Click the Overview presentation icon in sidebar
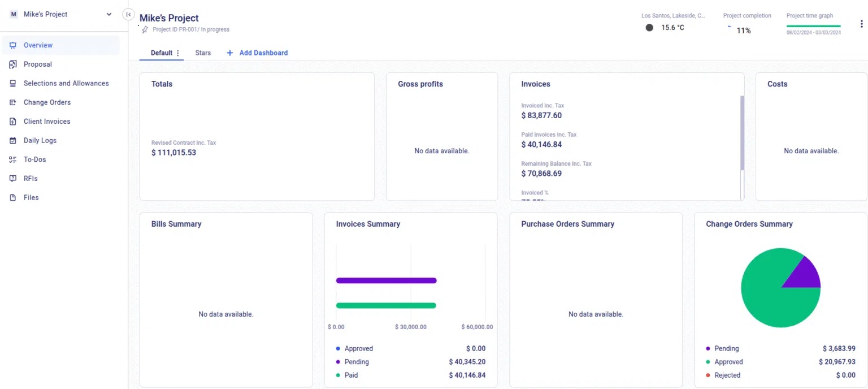This screenshot has height=389, width=868. click(12, 45)
